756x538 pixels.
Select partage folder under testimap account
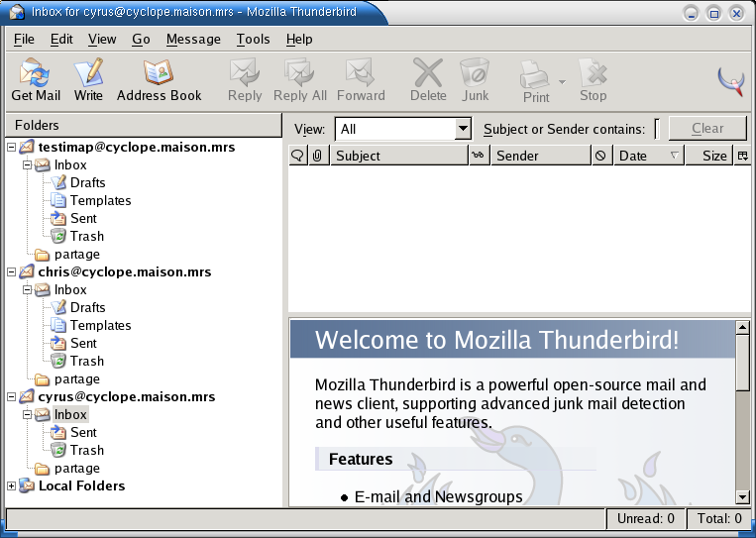click(x=76, y=254)
